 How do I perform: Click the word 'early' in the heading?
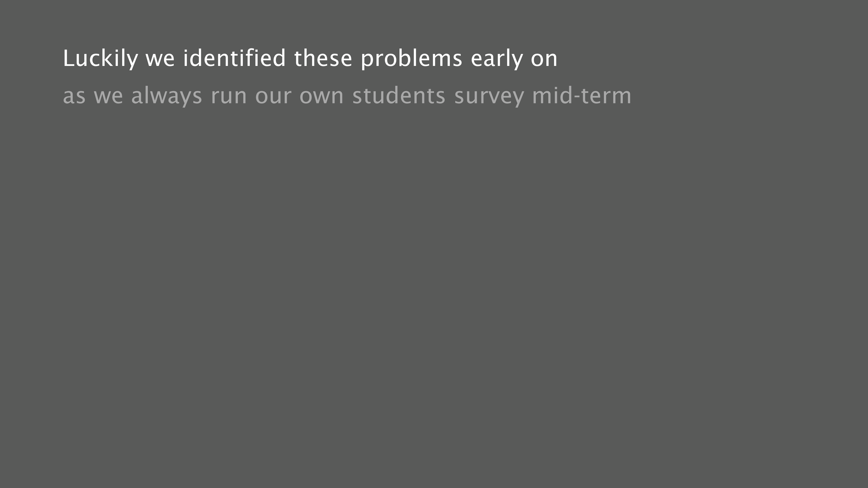coord(497,59)
